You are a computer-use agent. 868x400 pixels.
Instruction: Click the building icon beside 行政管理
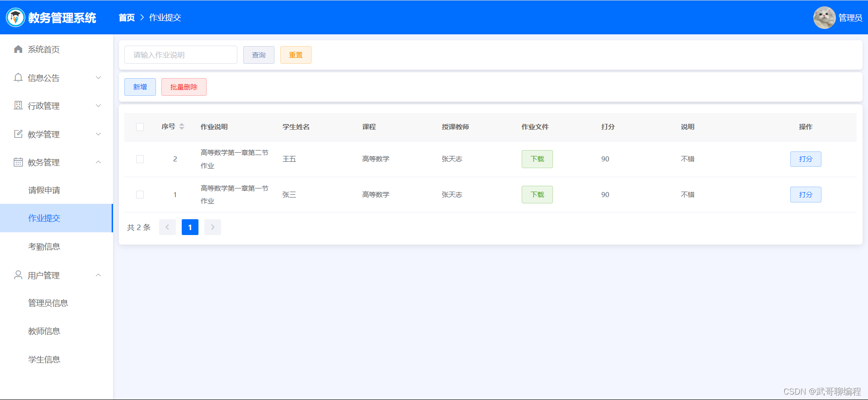tap(18, 106)
